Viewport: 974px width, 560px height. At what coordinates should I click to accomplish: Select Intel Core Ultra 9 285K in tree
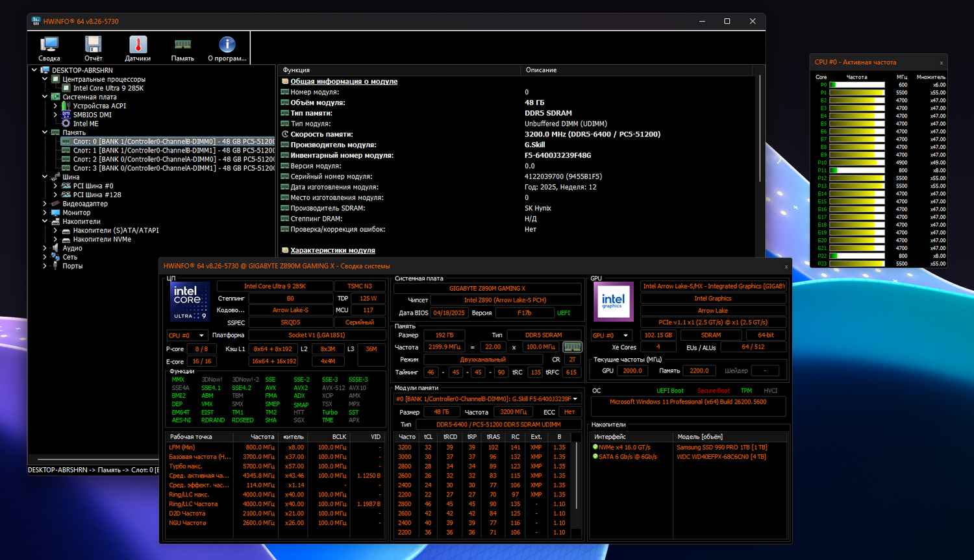(x=108, y=88)
